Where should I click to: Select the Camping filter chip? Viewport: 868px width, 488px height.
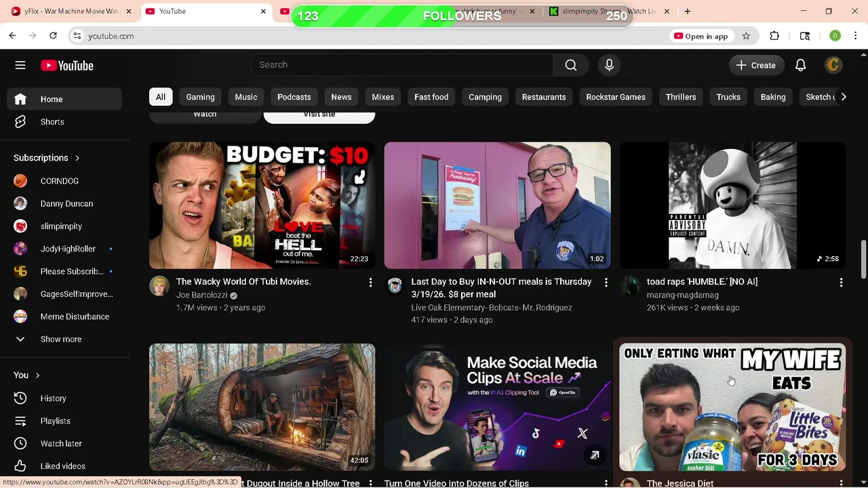(485, 97)
